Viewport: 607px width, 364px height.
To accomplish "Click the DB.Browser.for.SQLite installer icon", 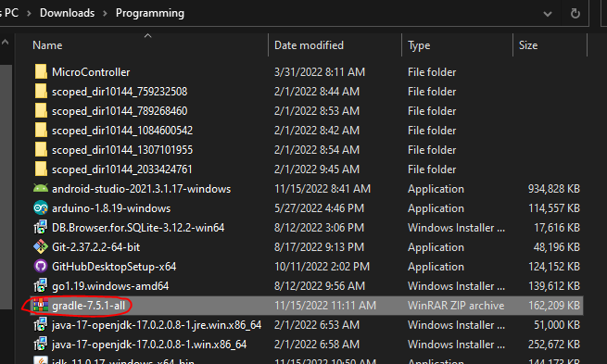I will pos(41,228).
